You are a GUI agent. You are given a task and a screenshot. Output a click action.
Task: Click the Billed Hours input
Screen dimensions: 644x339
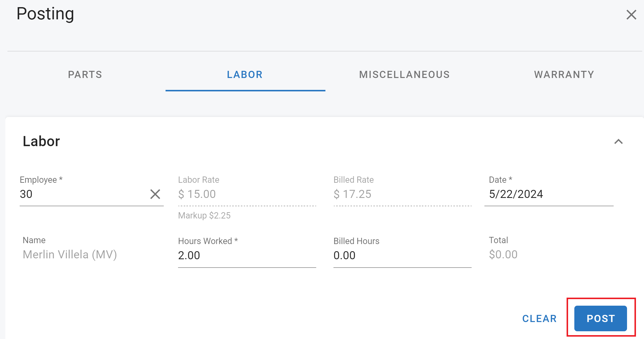click(402, 255)
